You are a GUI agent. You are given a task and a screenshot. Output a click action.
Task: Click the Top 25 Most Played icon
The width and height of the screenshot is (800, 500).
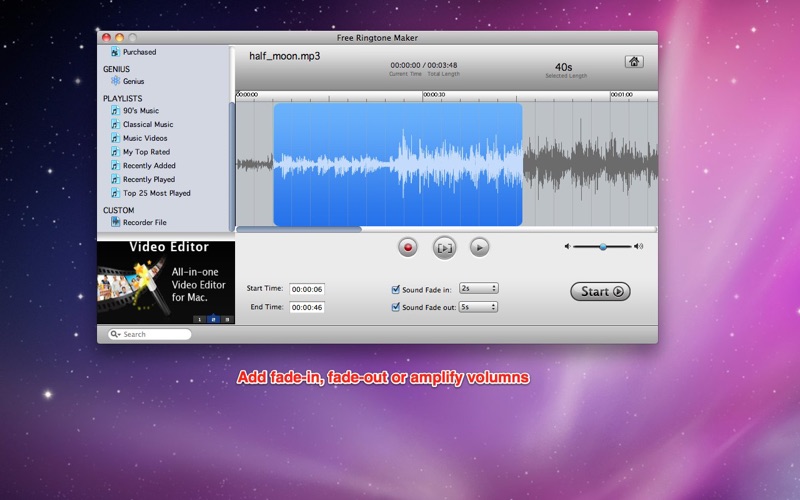pos(115,193)
